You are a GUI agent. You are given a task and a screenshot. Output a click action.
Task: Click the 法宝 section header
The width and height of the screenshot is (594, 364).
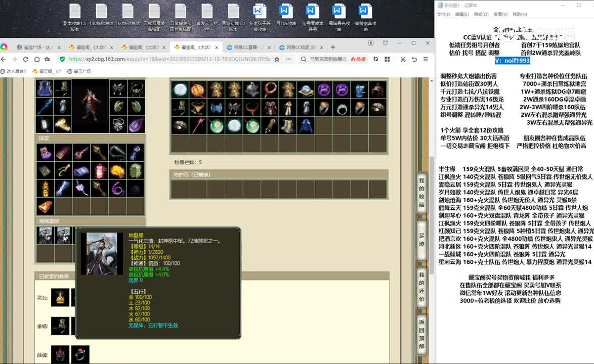pos(90,138)
